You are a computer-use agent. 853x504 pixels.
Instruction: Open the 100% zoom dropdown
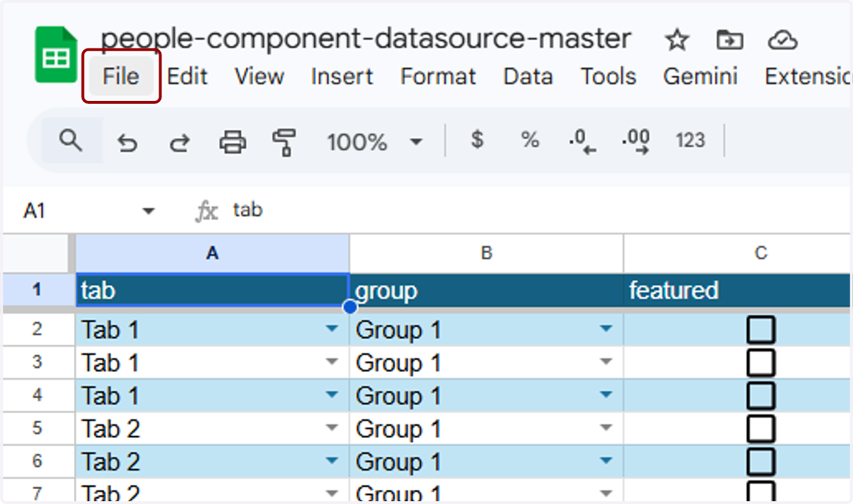pyautogui.click(x=374, y=142)
